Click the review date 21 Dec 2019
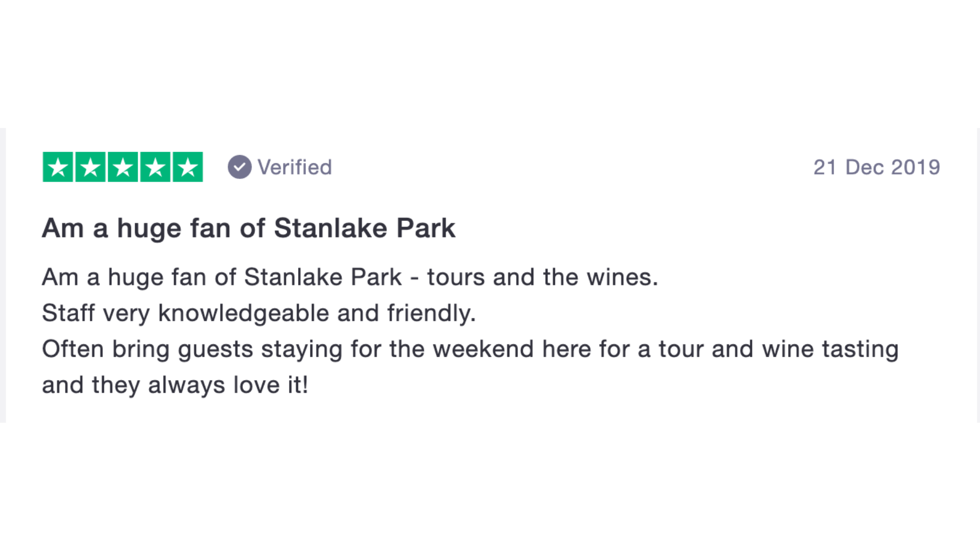980x551 pixels. click(x=876, y=167)
